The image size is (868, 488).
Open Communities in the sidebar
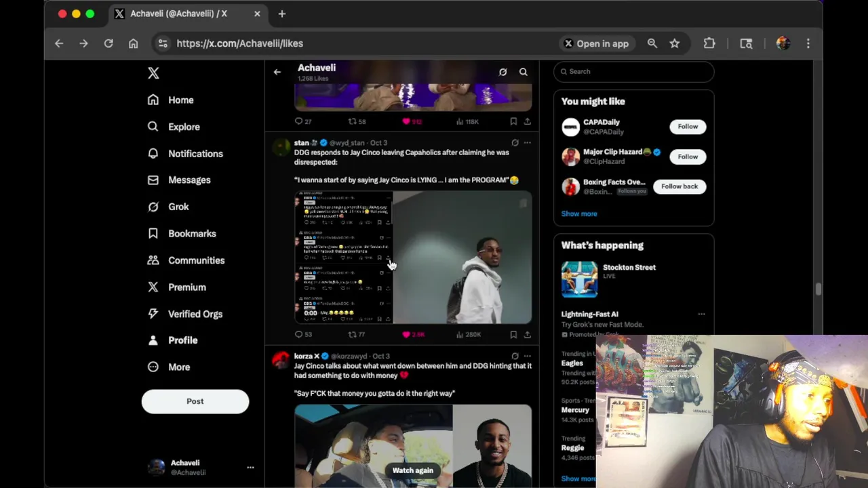click(x=186, y=260)
